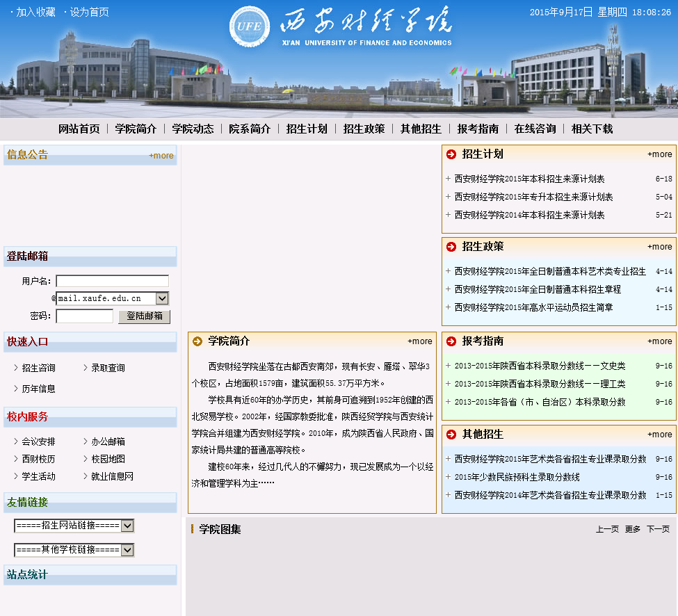This screenshot has height=616, width=678.
Task: Open +more in 信息公告 section
Action: click(x=161, y=156)
